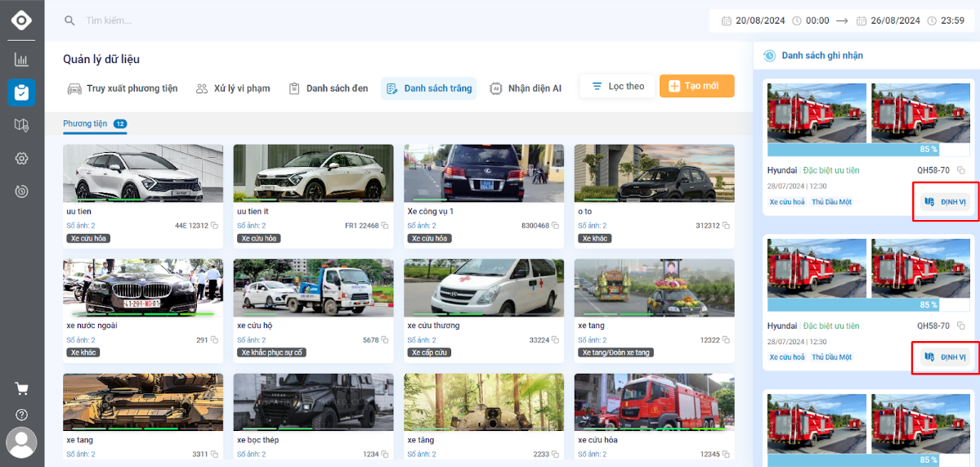Open the settings gear sidebar icon
The width and height of the screenshot is (980, 467).
click(x=21, y=159)
